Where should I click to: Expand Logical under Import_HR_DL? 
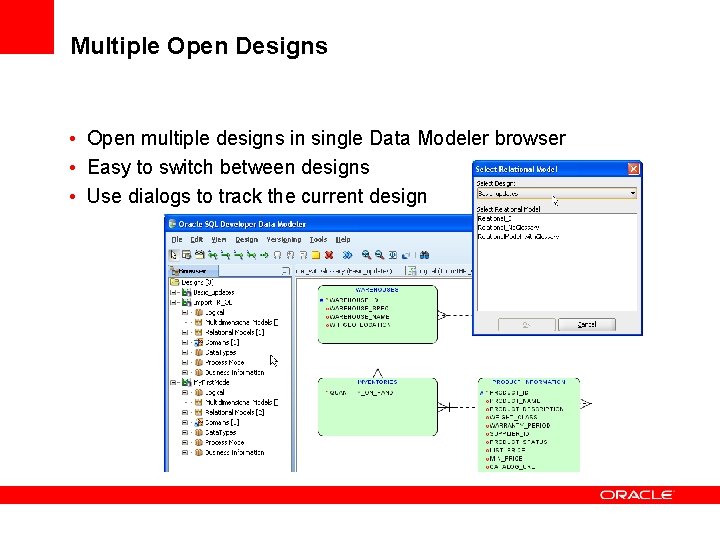185,313
